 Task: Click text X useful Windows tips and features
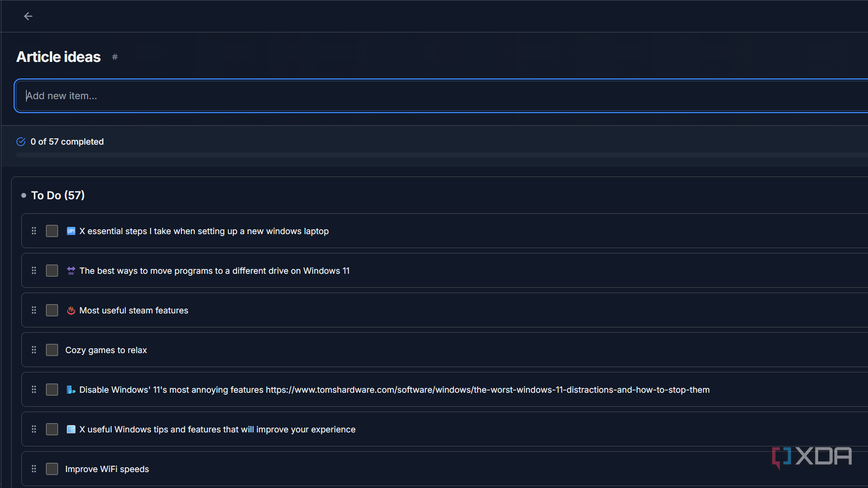[217, 429]
